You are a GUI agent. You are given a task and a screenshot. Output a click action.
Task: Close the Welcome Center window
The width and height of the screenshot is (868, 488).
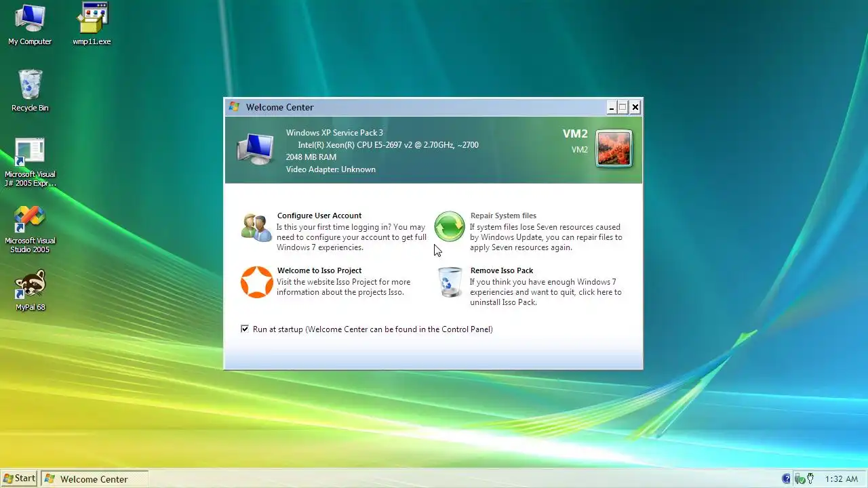[x=635, y=107]
